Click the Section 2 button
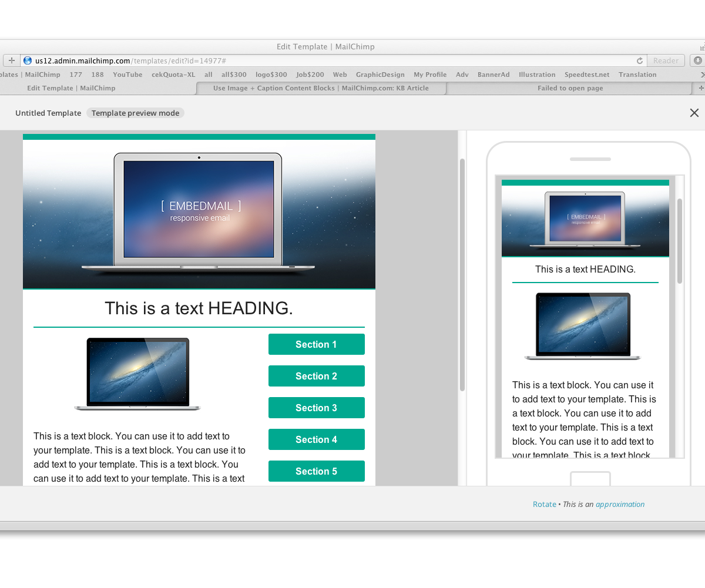The image size is (705, 588). pyautogui.click(x=317, y=376)
